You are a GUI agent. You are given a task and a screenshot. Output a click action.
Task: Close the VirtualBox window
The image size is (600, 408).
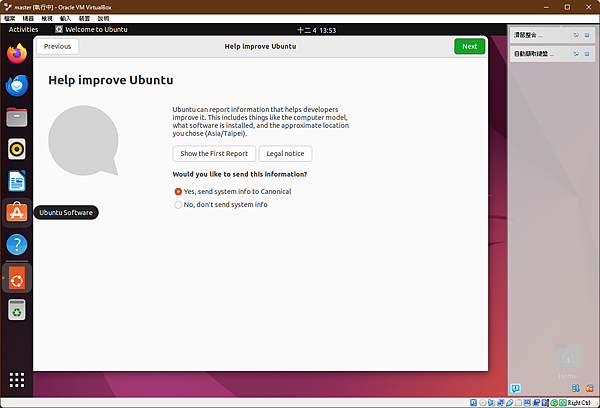coord(589,7)
